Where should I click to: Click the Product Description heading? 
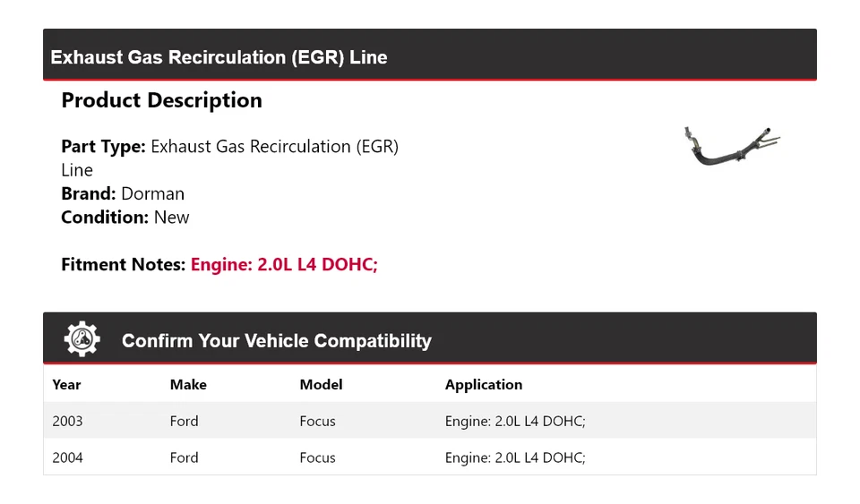tap(161, 100)
